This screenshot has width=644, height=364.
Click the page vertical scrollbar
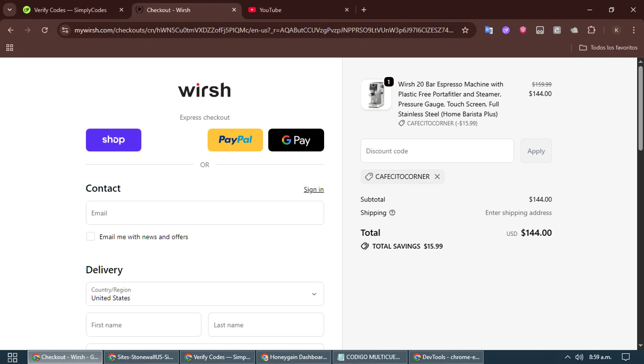(x=641, y=107)
